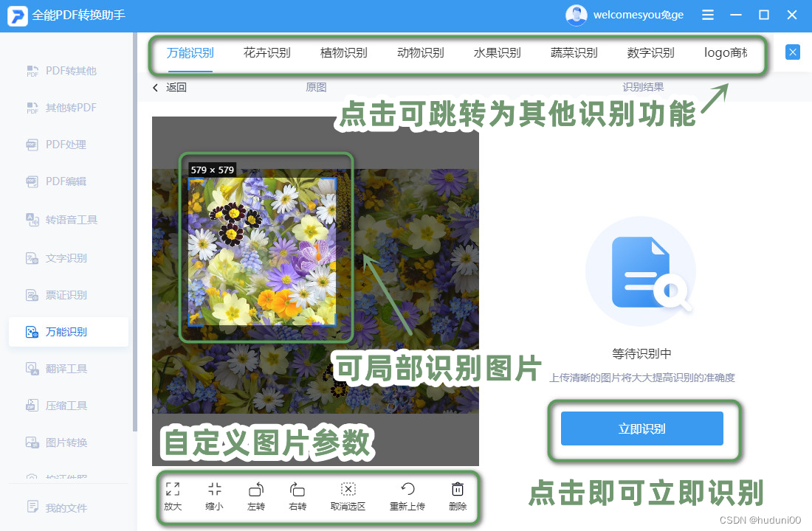Open PDF转其他 in the sidebar
The image size is (812, 531).
71,71
